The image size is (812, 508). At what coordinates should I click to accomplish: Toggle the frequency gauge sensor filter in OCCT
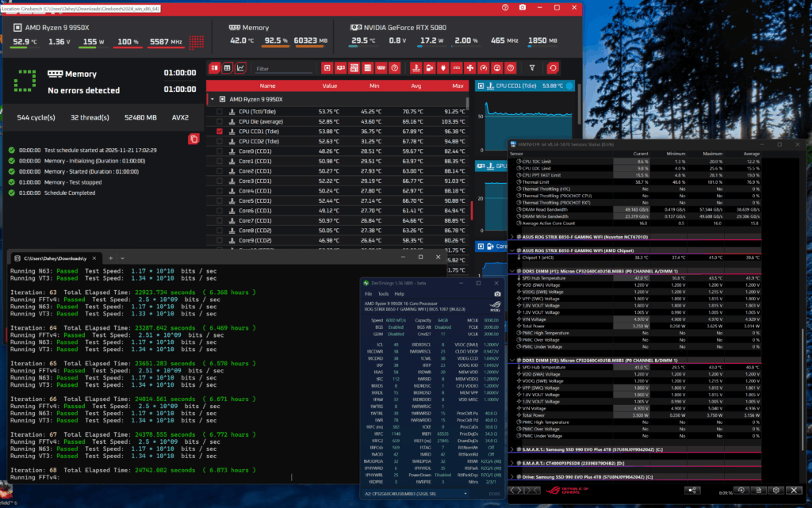[483, 68]
